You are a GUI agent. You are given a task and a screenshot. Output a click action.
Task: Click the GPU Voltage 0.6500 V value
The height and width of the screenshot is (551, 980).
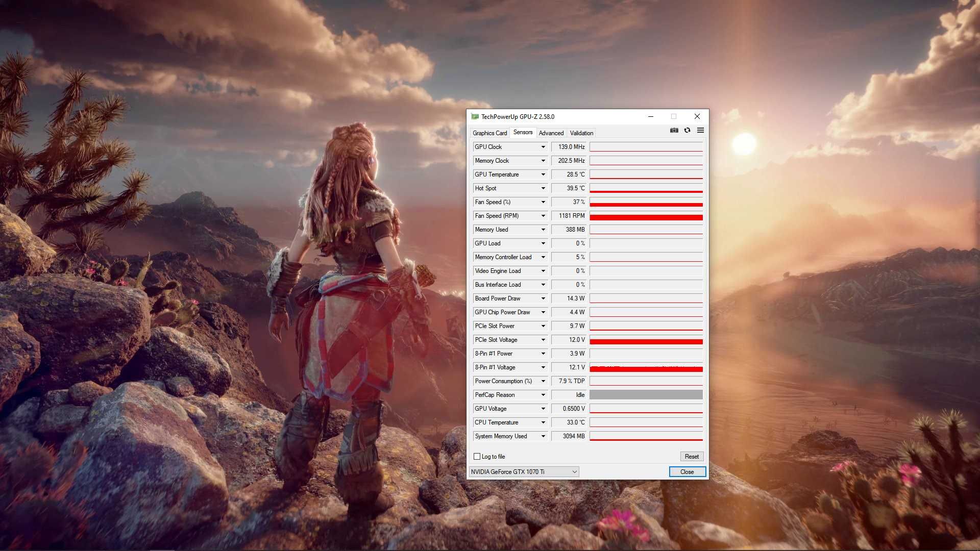point(569,409)
